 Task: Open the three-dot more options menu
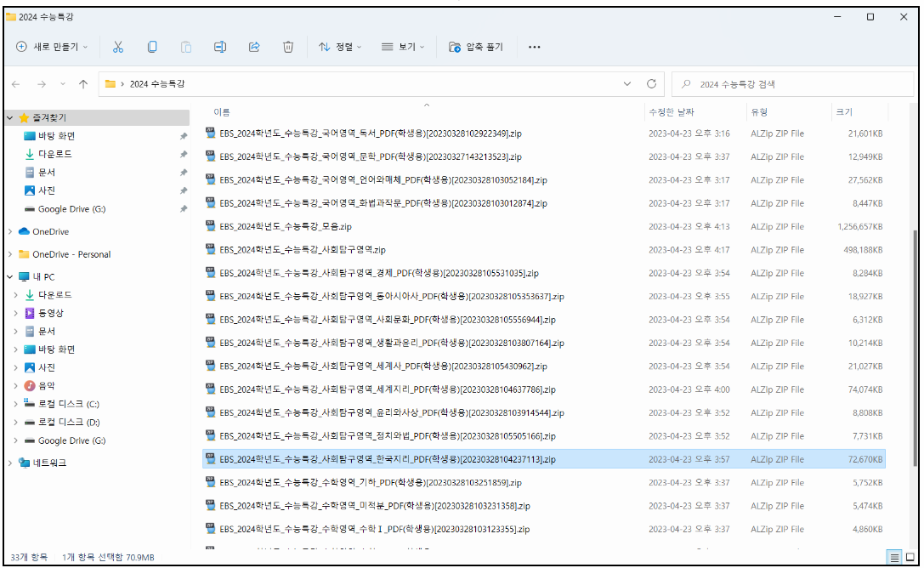coord(535,47)
